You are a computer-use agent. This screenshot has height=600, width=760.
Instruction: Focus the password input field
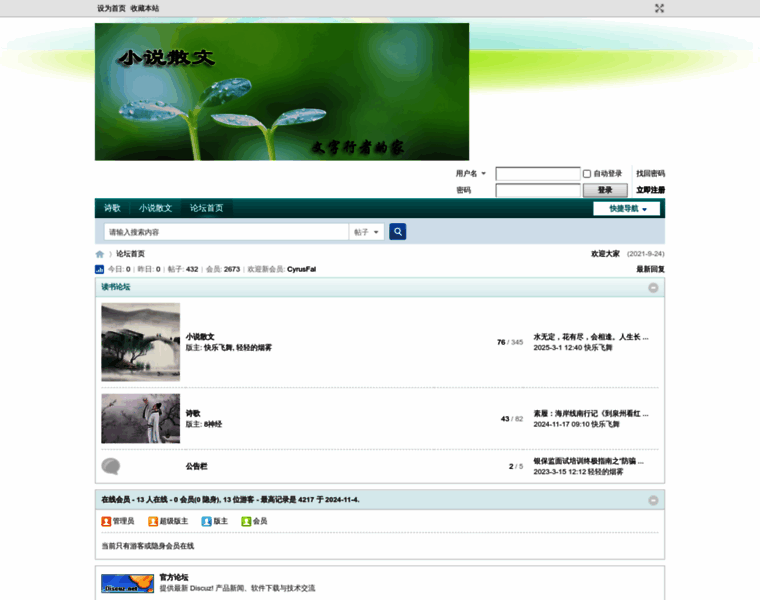coord(538,190)
